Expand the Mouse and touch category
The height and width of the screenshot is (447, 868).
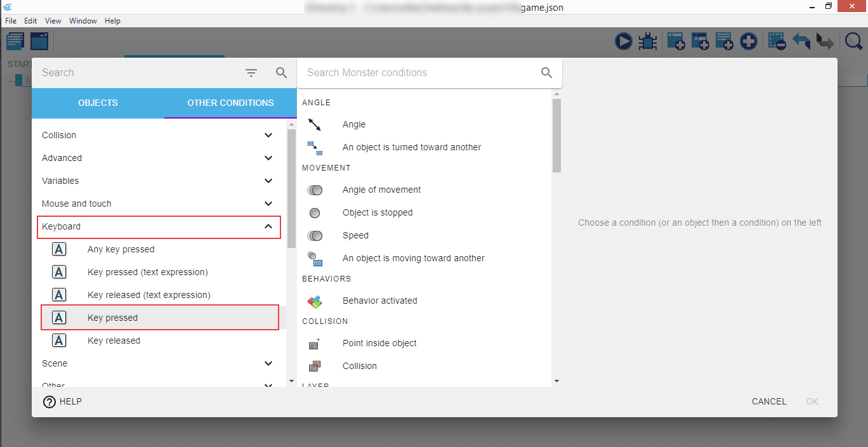pyautogui.click(x=268, y=204)
